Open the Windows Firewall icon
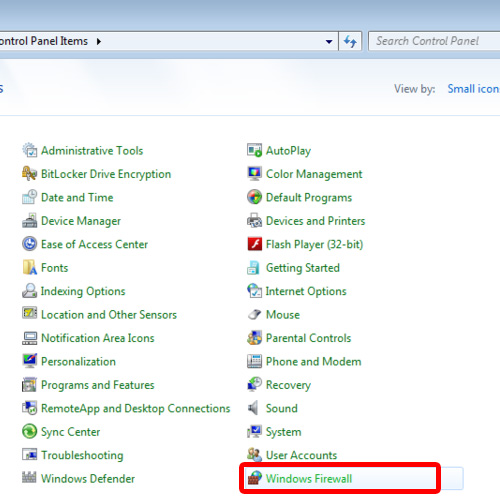500x500 pixels. coord(254,478)
